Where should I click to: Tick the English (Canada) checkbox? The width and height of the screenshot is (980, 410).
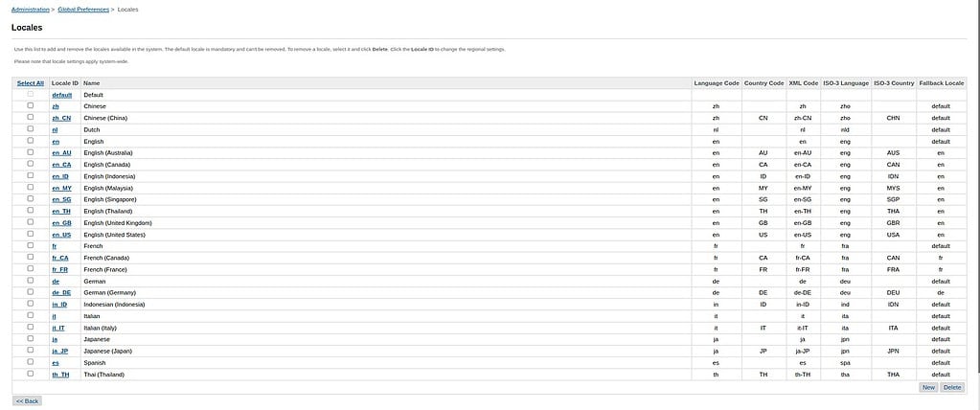pos(30,165)
